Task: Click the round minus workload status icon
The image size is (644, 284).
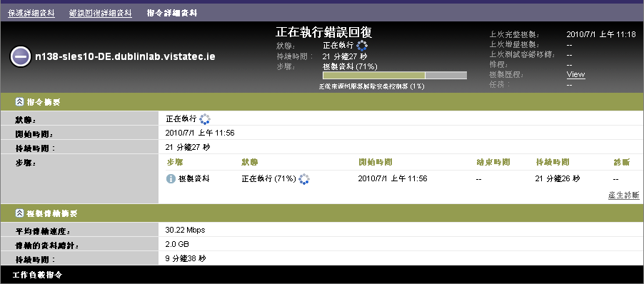Action: [x=20, y=56]
